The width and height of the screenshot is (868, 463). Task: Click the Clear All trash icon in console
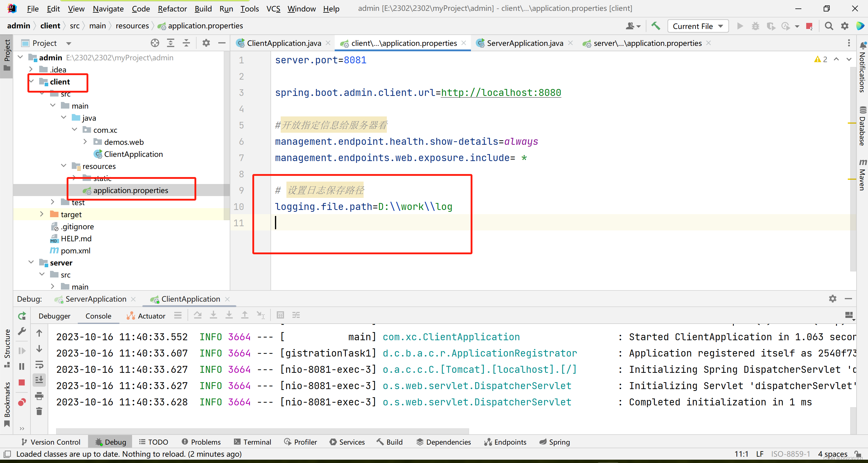[x=39, y=411]
